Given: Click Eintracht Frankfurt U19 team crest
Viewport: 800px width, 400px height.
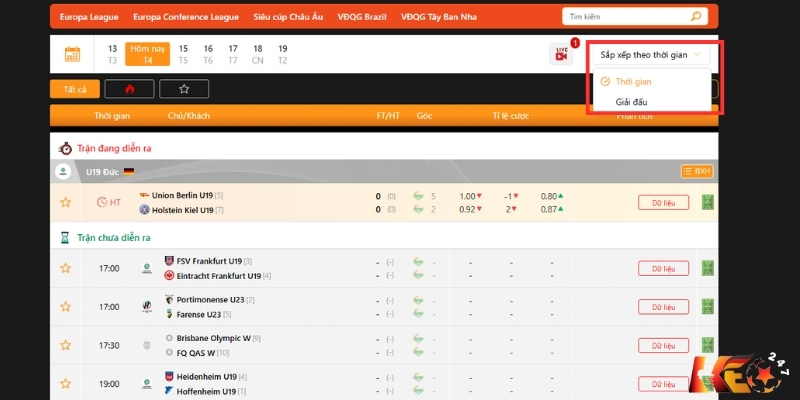Looking at the screenshot, I should (169, 276).
